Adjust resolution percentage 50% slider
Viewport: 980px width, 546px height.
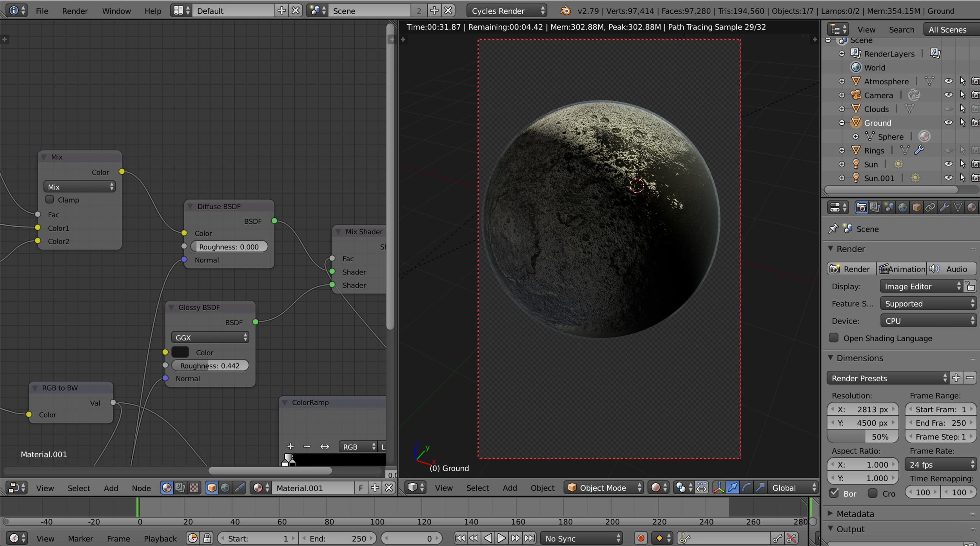(x=862, y=437)
